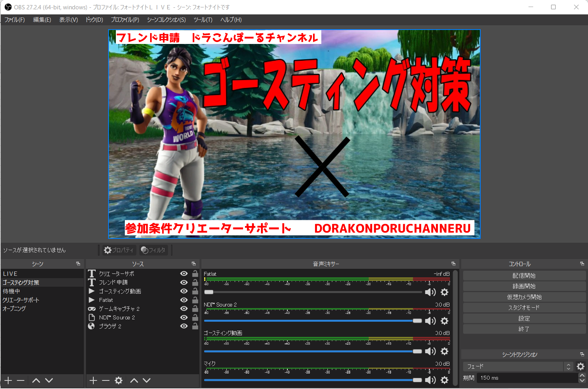Move source down arrow in Sources panel
The height and width of the screenshot is (389, 588).
point(147,380)
